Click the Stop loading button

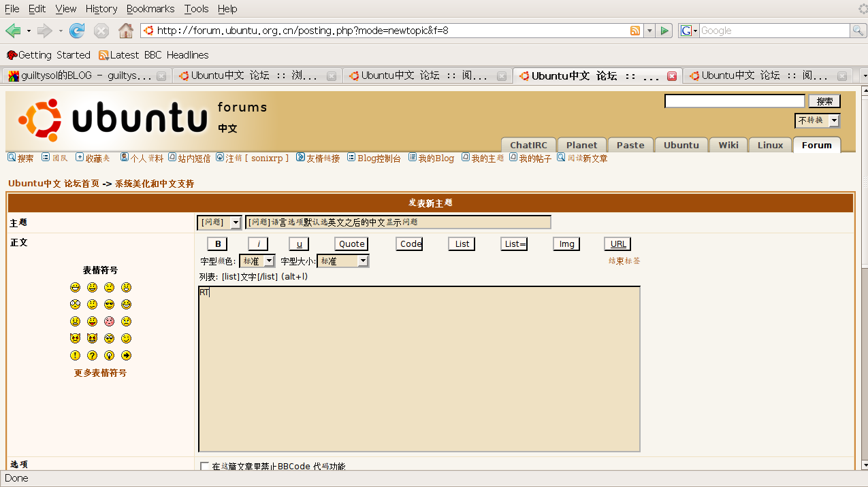[101, 31]
